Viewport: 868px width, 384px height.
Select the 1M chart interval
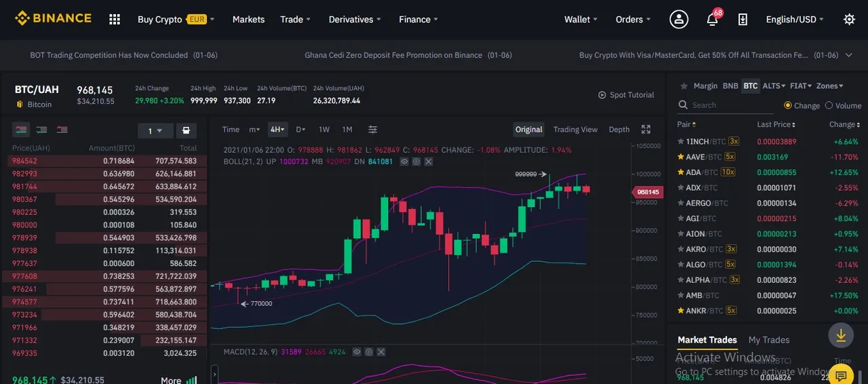347,130
